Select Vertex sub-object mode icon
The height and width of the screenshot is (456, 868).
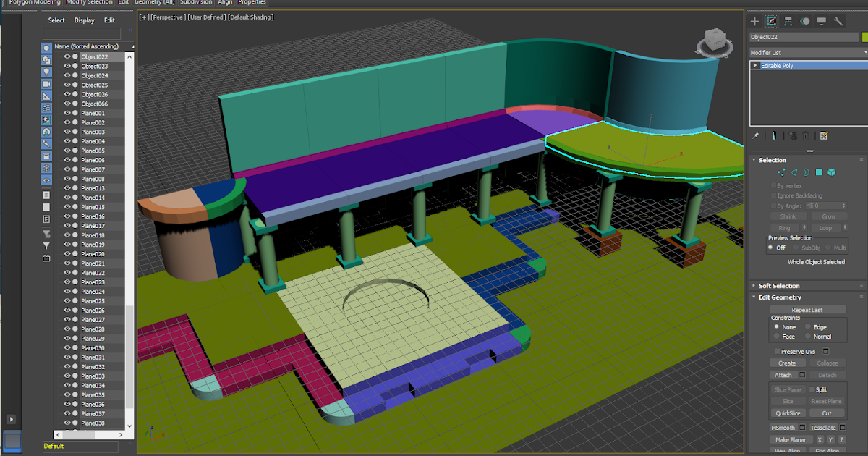coord(781,172)
